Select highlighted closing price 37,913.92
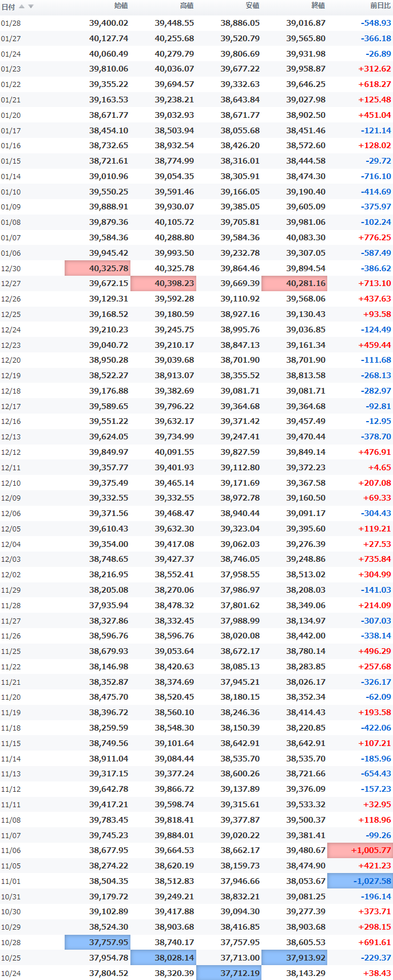This screenshot has width=393, height=980. pyautogui.click(x=294, y=958)
